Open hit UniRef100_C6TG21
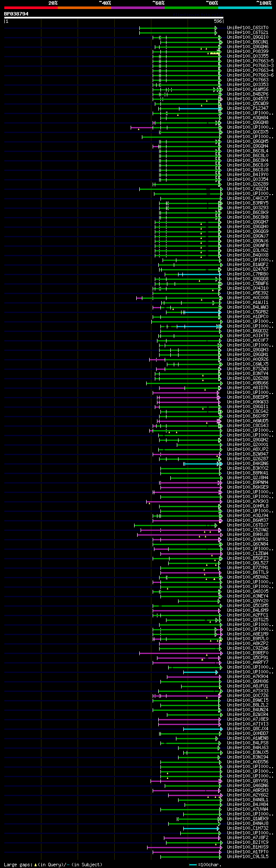This screenshot has width=276, height=868. point(248,33)
